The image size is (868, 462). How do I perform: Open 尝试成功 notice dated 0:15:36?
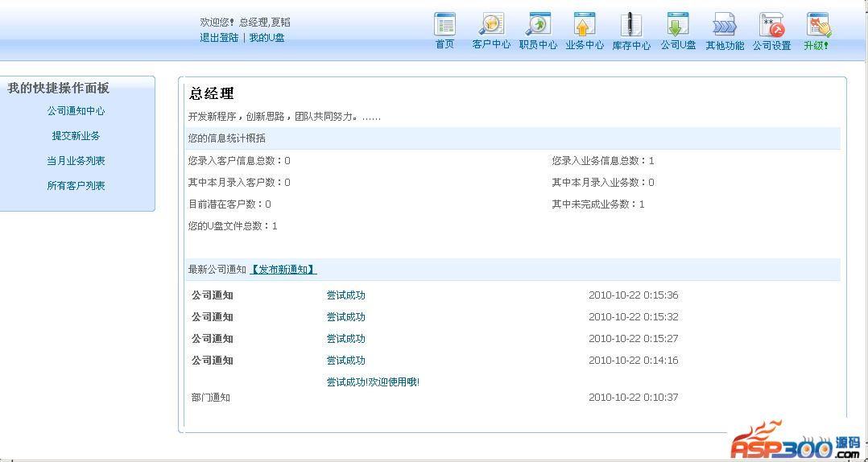coord(346,295)
